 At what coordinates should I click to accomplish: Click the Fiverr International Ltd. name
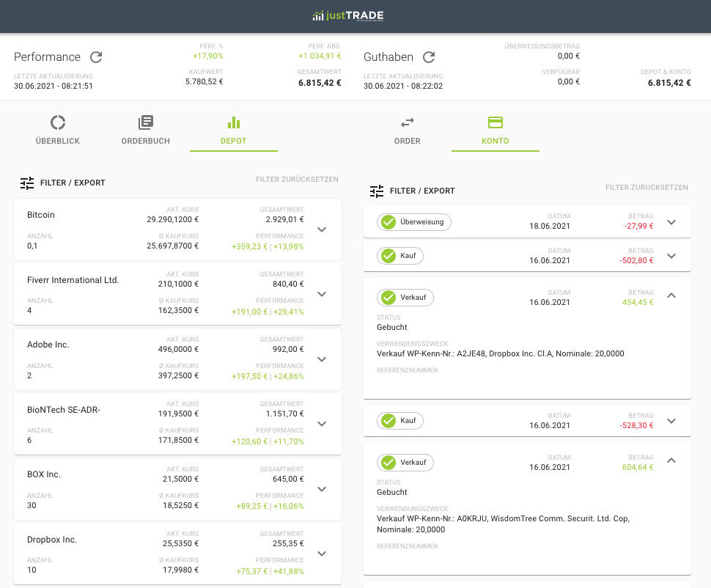tap(73, 280)
